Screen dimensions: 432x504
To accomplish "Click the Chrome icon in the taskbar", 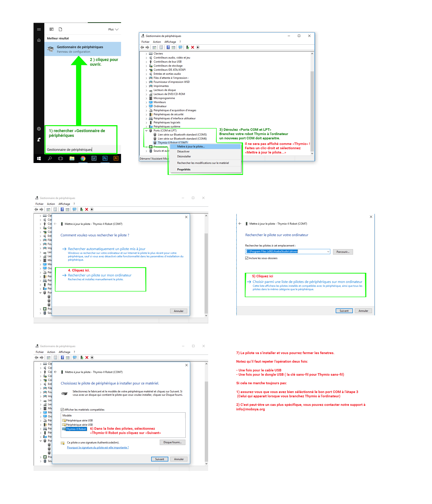I will [x=83, y=158].
